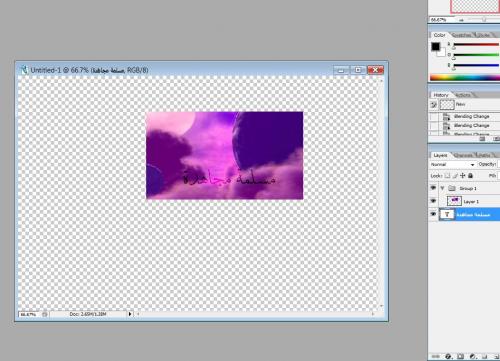Click the document zoom percentage field
The image size is (500, 361).
tap(29, 314)
